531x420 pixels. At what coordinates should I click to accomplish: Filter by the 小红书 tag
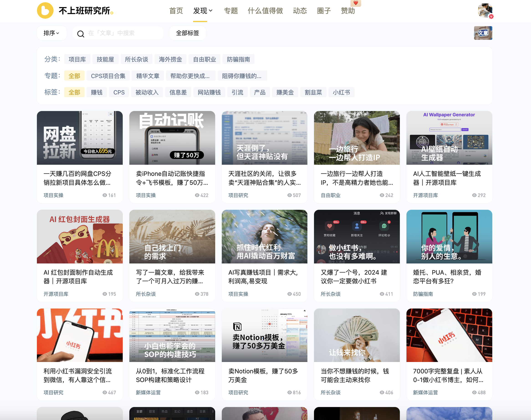pos(342,92)
